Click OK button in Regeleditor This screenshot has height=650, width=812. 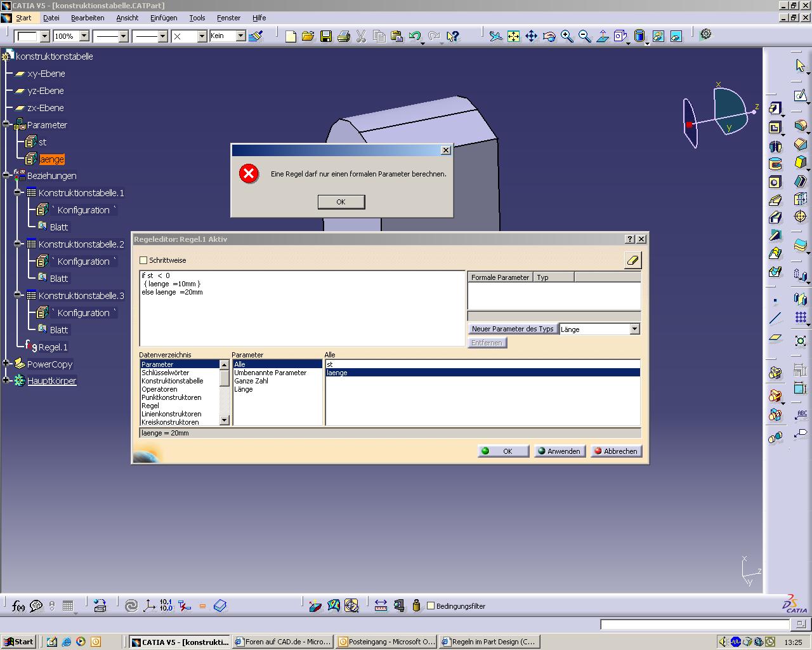click(503, 451)
